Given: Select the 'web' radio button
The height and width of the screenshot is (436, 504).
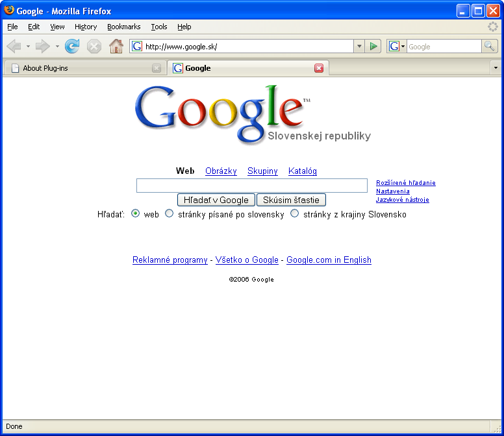Looking at the screenshot, I should [x=135, y=213].
